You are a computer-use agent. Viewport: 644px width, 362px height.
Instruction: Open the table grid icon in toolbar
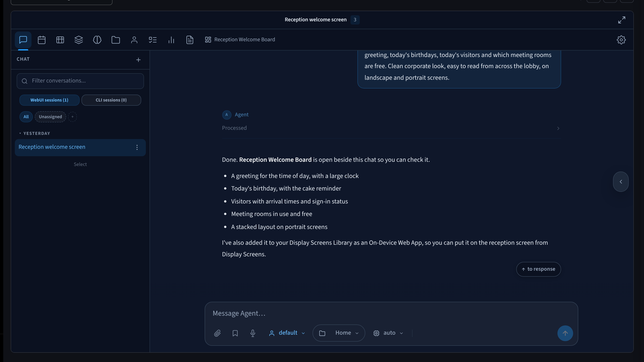coord(60,40)
